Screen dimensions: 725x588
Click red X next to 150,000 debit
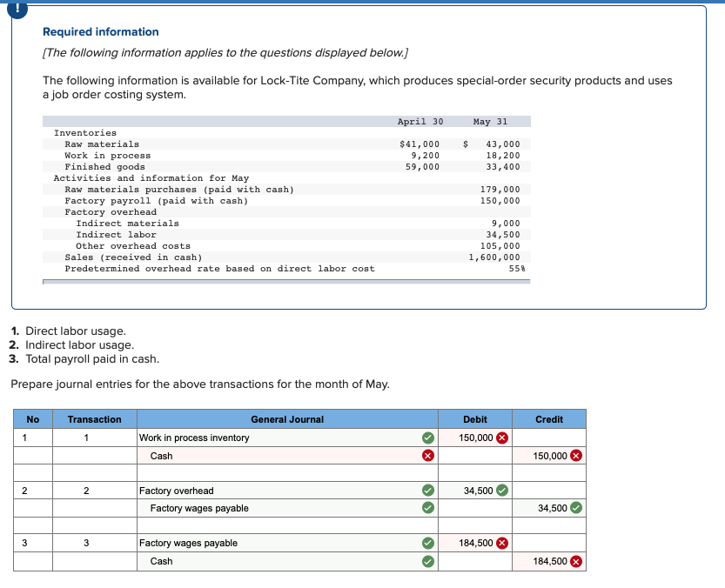[x=502, y=438]
